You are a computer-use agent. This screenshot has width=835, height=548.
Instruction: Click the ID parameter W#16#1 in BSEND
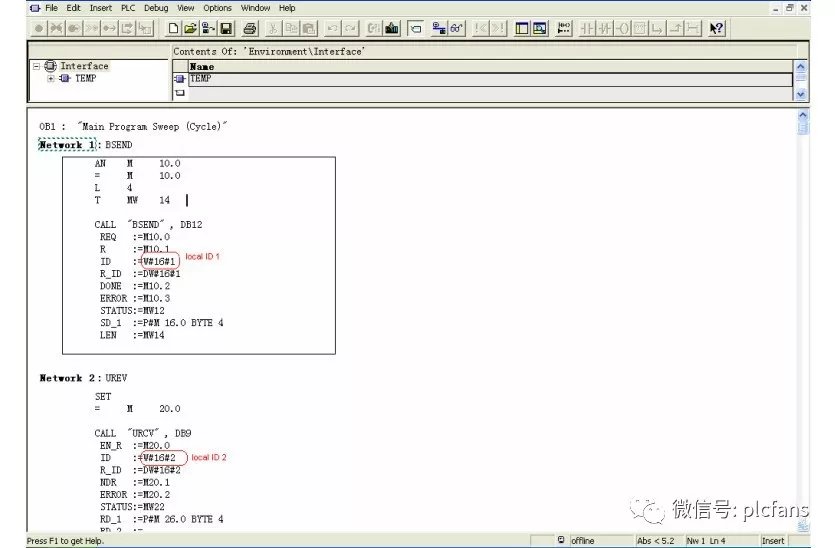161,259
